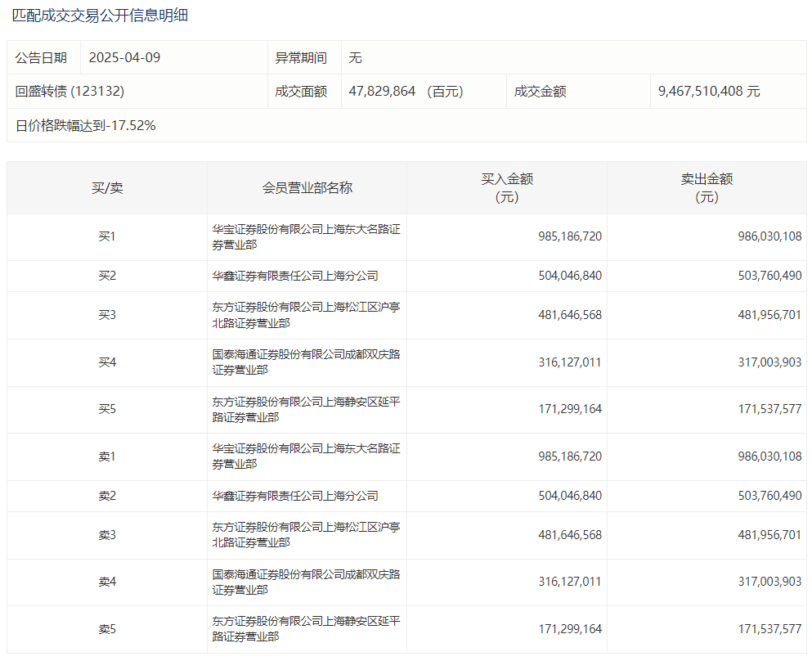Image resolution: width=812 pixels, height=661 pixels.
Task: Click the 异常期间 label cell
Action: pos(301,58)
